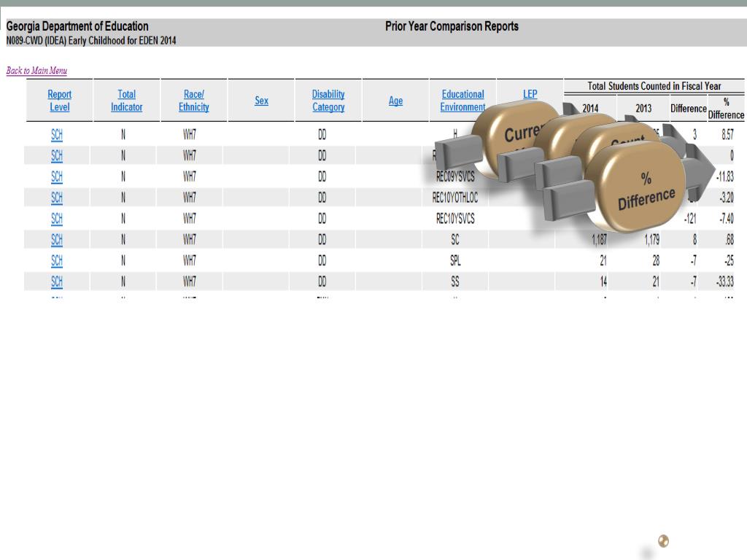
Task: Click the .68 percent difference value
Action: 729,239
